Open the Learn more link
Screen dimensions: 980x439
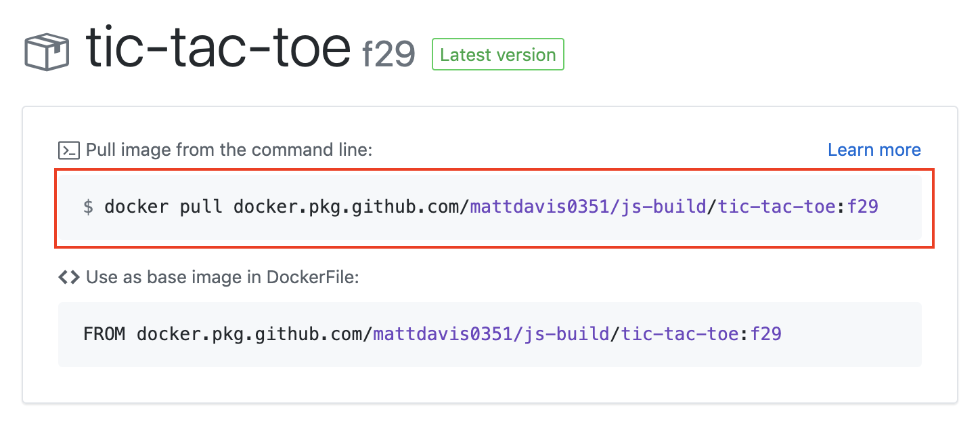tap(874, 150)
